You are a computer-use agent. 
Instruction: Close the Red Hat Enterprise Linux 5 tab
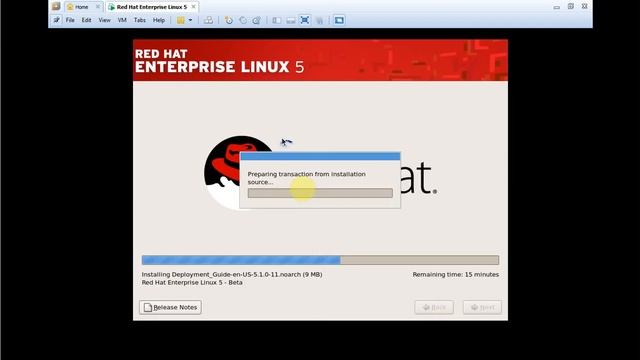[x=193, y=7]
